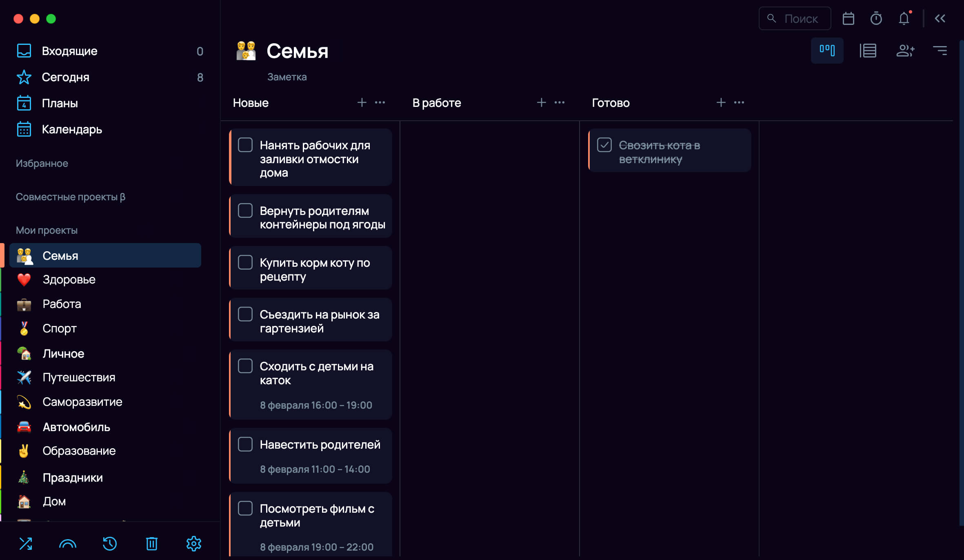Add a task to 'В работе' column

(541, 102)
